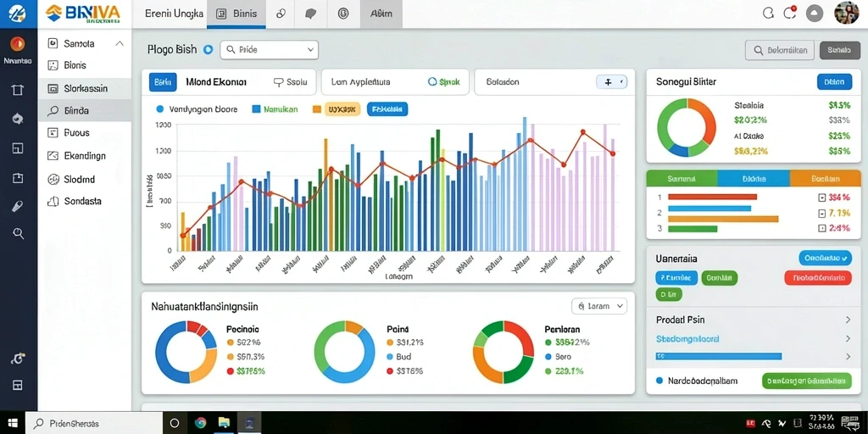The height and width of the screenshot is (434, 868).
Task: Click the Windows Start button
Action: point(12,423)
